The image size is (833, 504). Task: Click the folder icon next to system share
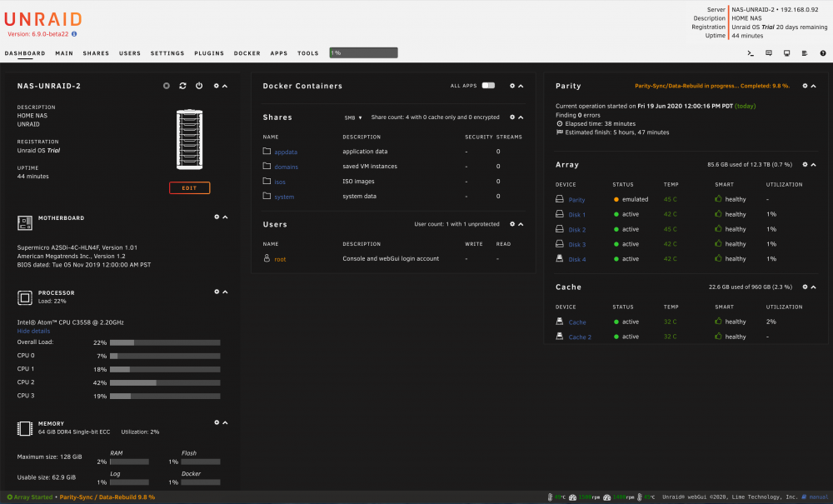pyautogui.click(x=267, y=196)
